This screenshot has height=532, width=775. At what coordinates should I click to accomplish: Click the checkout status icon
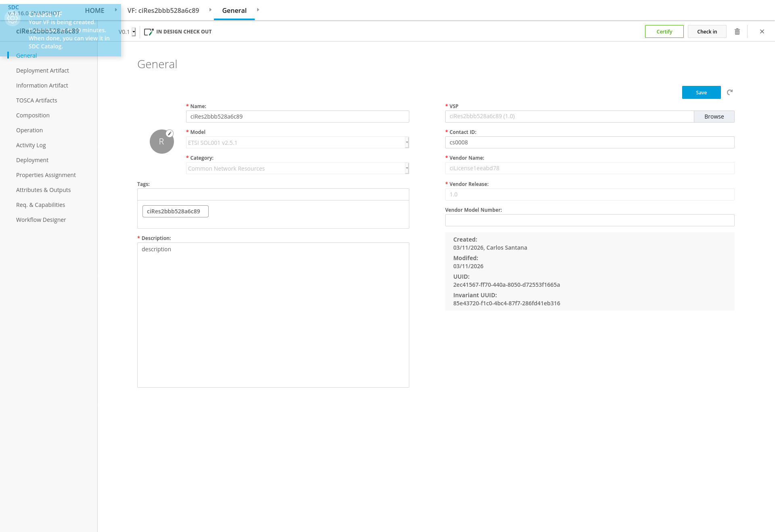(x=149, y=31)
